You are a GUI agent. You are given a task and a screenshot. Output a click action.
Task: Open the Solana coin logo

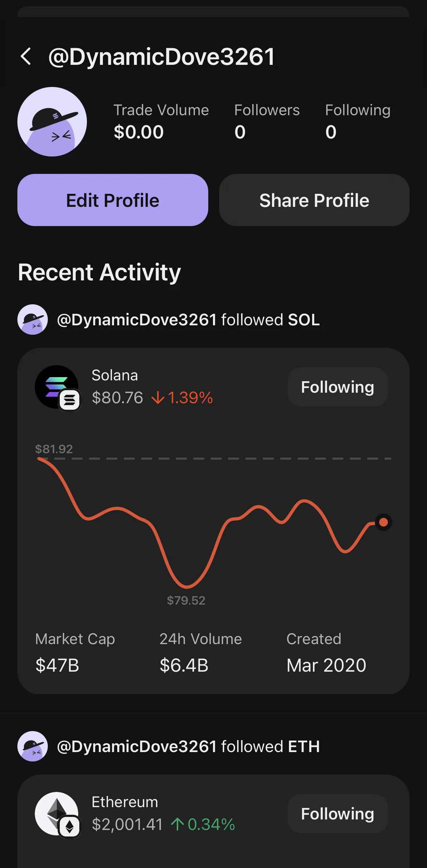(56, 387)
